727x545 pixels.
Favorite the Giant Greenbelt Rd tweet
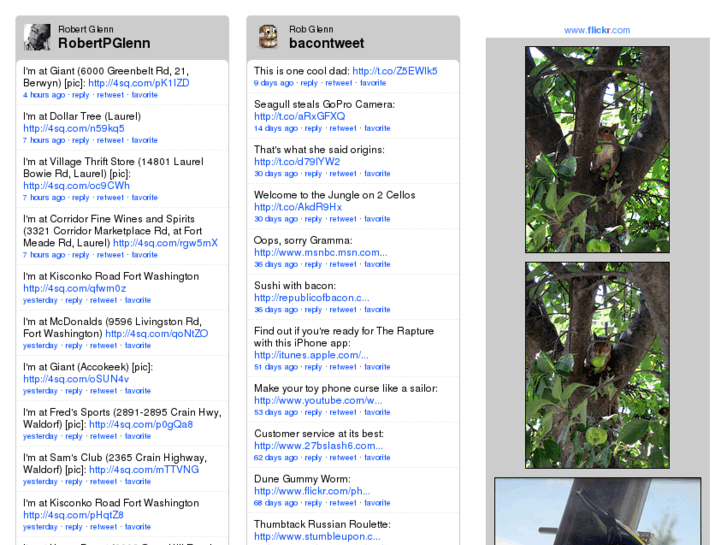click(x=145, y=95)
